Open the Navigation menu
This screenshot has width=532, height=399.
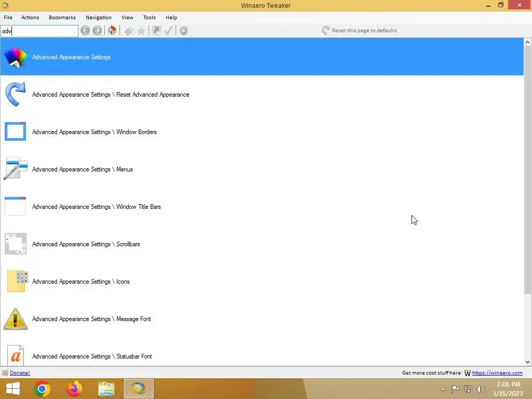(x=98, y=17)
